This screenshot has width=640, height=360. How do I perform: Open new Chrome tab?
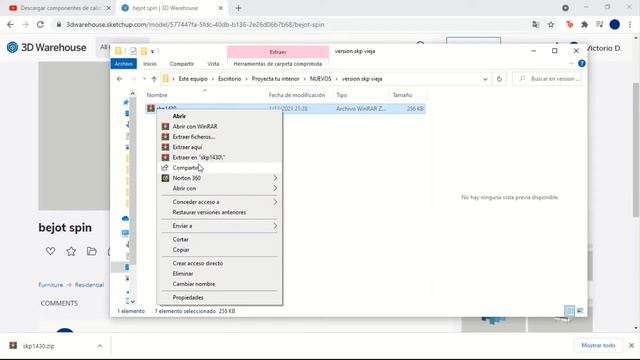238,8
